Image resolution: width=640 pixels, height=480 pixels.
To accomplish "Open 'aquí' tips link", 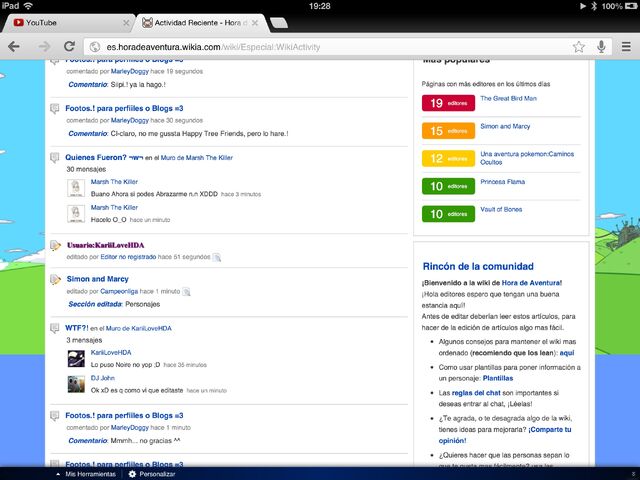I will [x=567, y=353].
